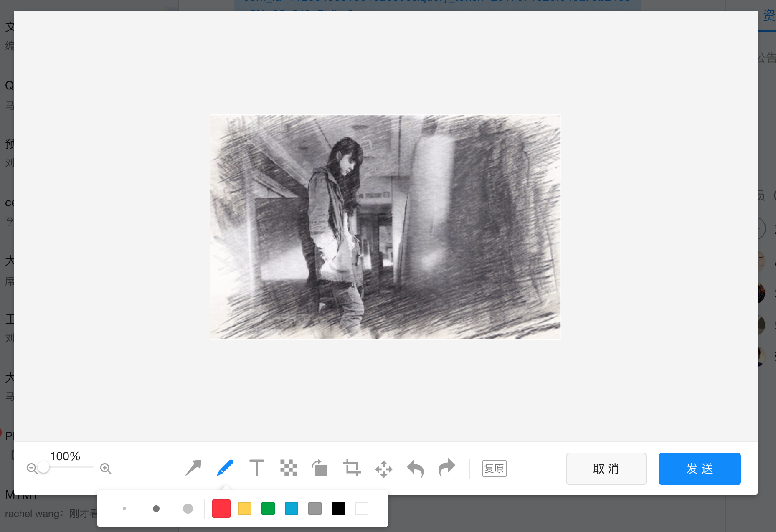The height and width of the screenshot is (532, 776).
Task: Click the zoom out magnifier
Action: pyautogui.click(x=32, y=469)
